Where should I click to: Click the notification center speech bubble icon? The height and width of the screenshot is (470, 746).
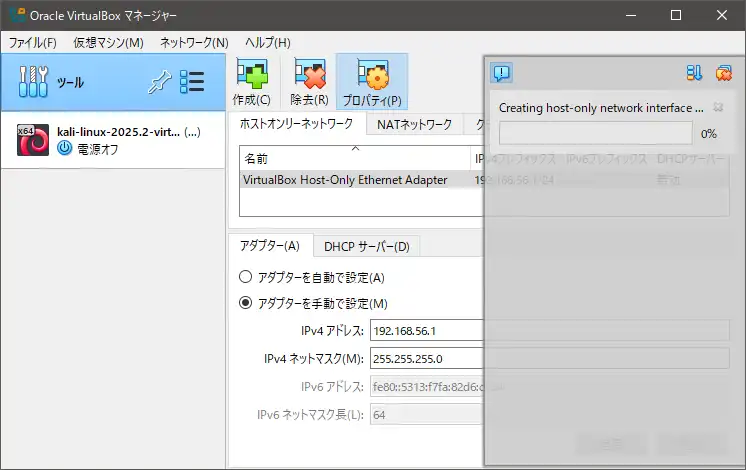[501, 73]
